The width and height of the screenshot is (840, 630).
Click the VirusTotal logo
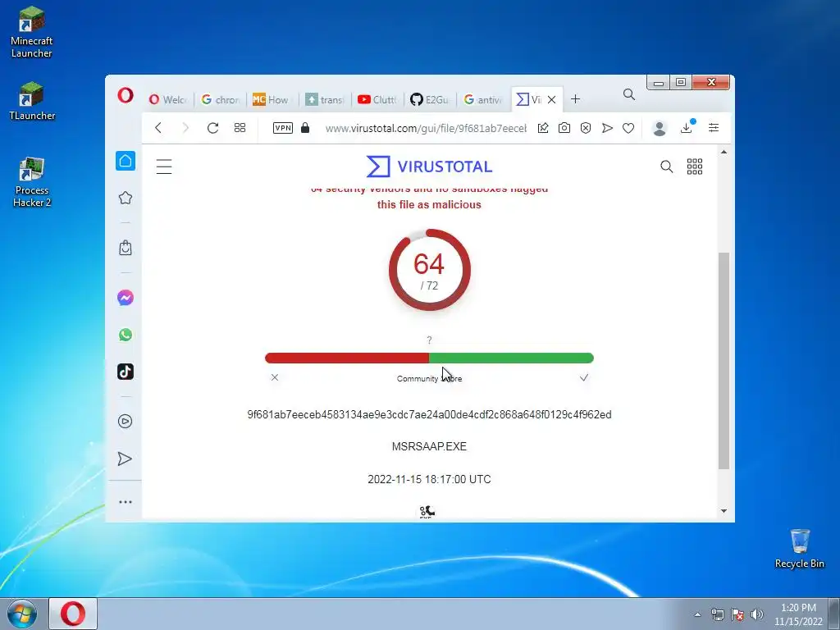point(429,166)
